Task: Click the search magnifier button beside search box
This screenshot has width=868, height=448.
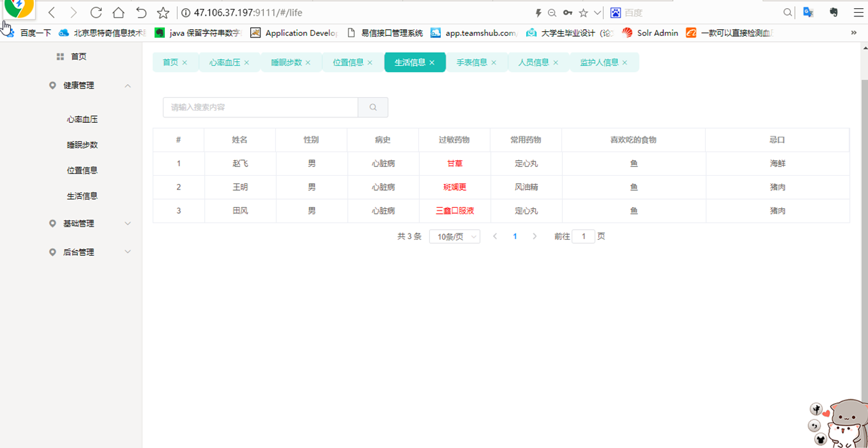Action: click(x=373, y=107)
